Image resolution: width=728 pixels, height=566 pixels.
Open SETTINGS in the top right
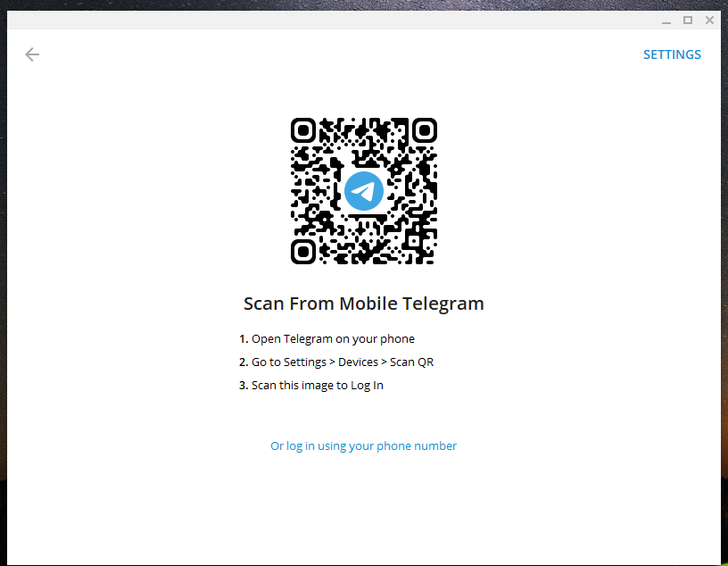[x=672, y=54]
